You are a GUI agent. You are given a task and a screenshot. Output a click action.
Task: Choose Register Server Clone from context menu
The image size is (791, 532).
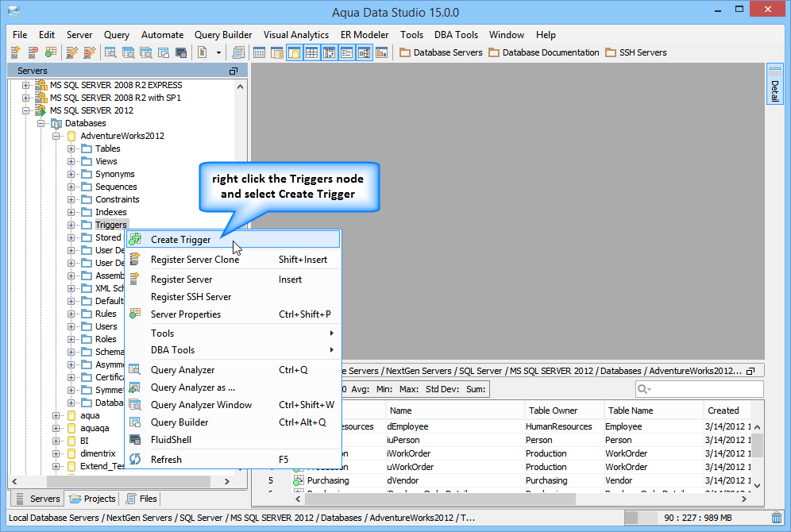pos(233,259)
